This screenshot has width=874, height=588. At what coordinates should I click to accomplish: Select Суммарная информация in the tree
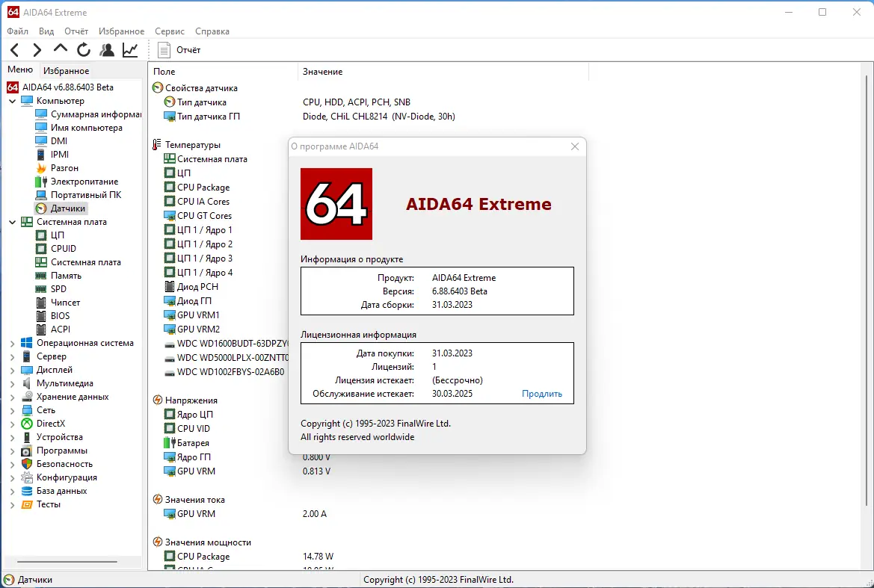[x=88, y=114]
